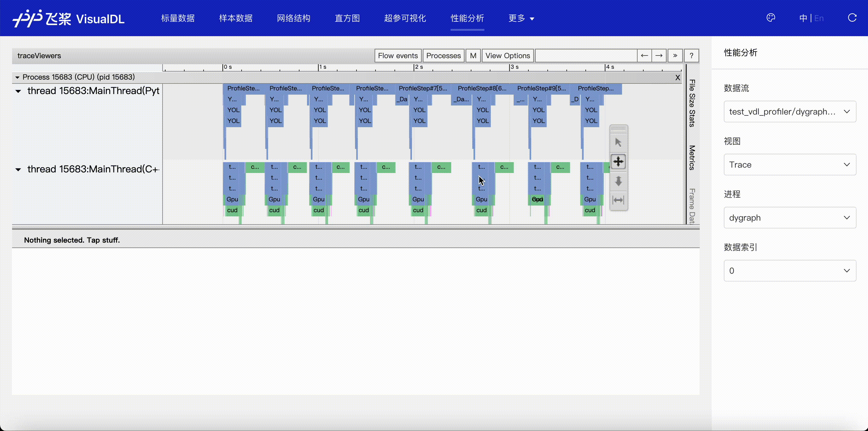Viewport: 868px width, 431px height.
Task: Expand the thread 15683:MainThread(Pyt) row
Action: click(18, 91)
